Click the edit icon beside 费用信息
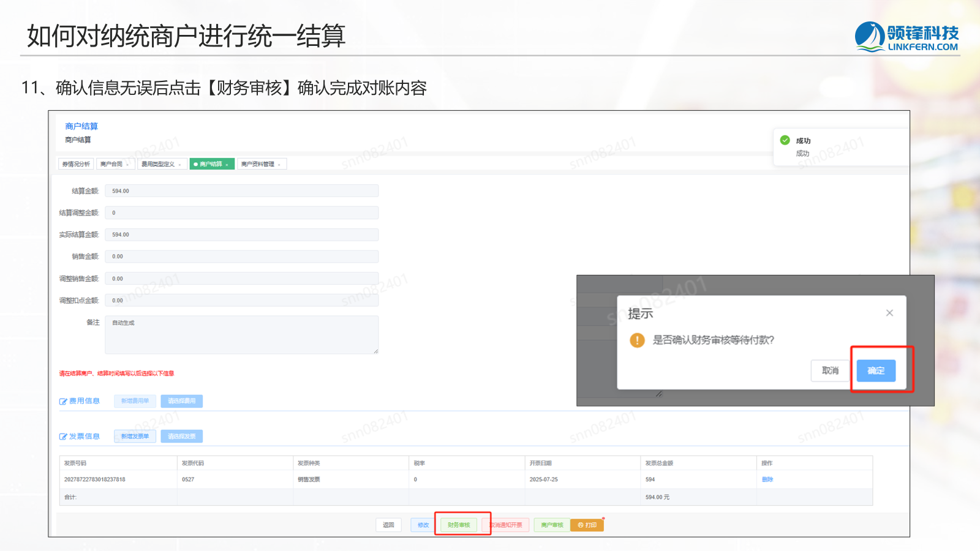This screenshot has width=980, height=551. point(63,402)
